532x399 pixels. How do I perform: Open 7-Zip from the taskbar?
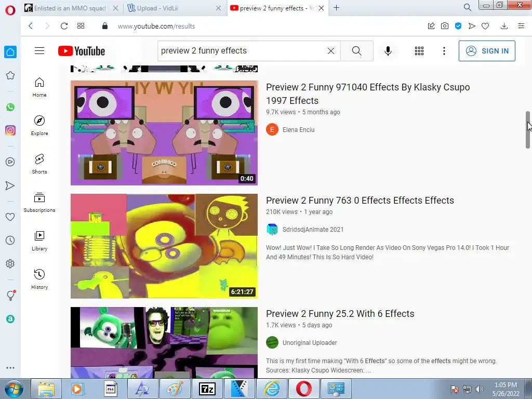(207, 389)
